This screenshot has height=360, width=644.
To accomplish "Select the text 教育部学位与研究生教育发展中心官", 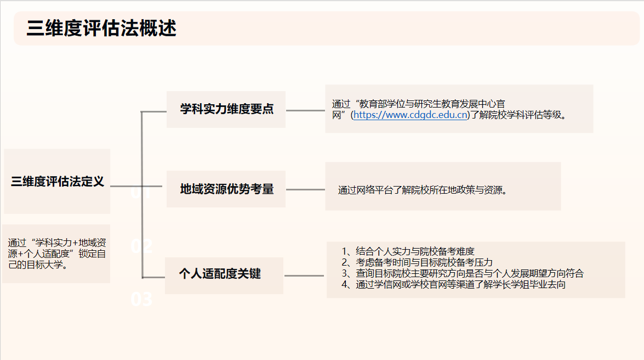I will [431, 103].
